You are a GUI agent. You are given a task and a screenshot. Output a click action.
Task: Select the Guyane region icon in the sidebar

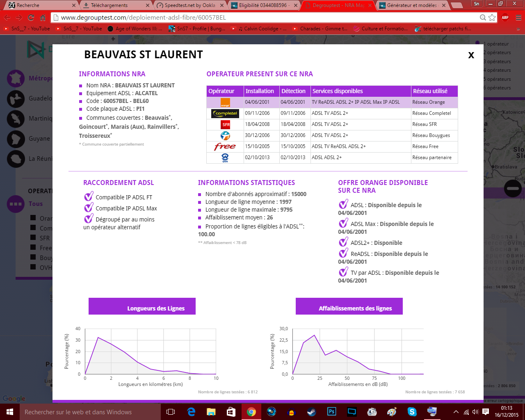click(16, 139)
